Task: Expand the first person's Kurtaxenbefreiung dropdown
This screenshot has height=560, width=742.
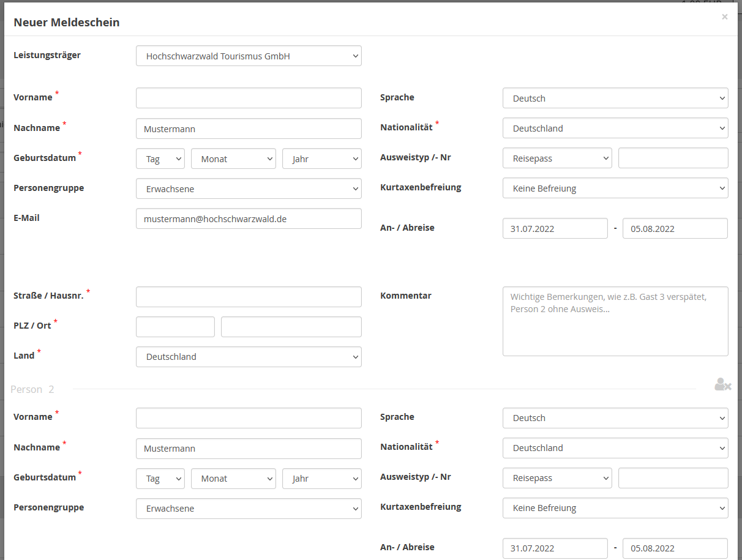Action: (x=615, y=188)
